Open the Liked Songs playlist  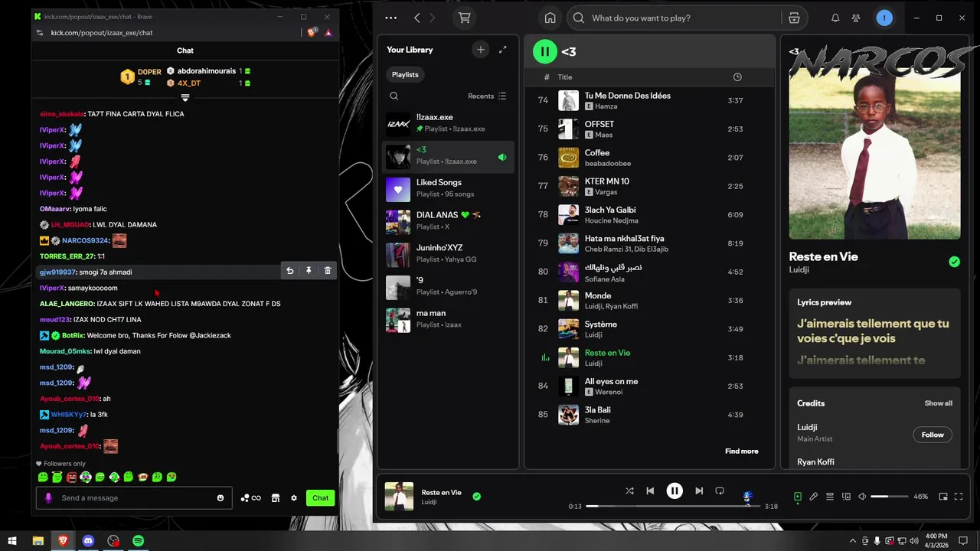pyautogui.click(x=448, y=188)
